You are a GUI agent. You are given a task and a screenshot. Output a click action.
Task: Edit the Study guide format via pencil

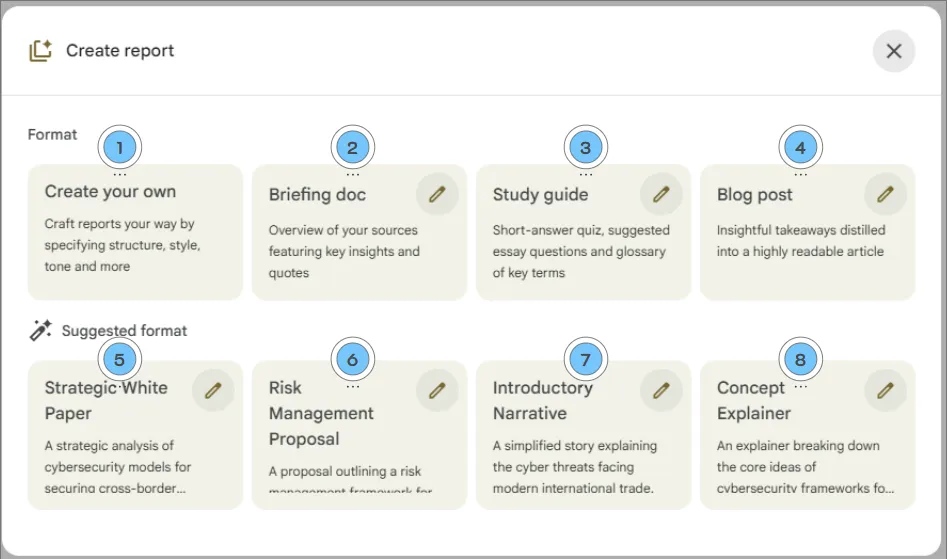coord(661,194)
